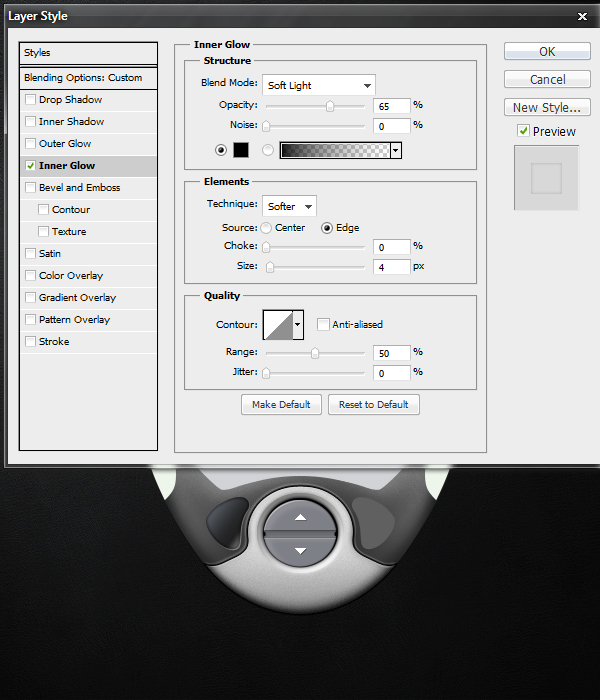Screen dimensions: 600x700
Task: Open the Drop Shadow settings
Action: [71, 100]
